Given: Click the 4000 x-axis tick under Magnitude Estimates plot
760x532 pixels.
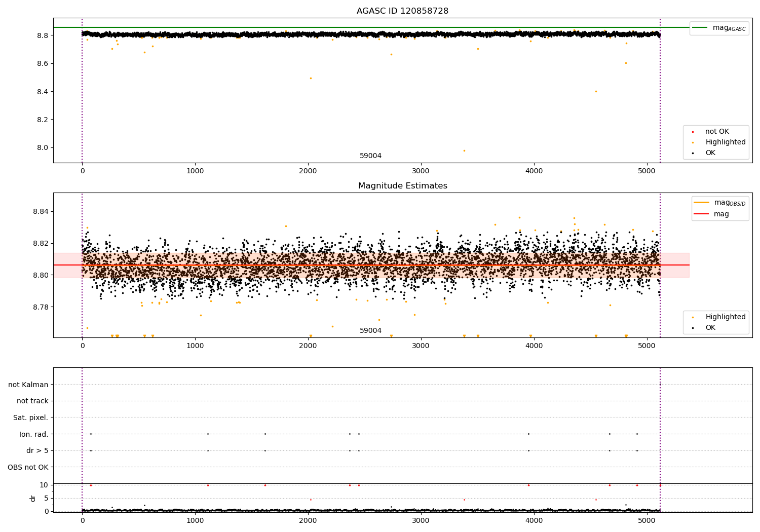Looking at the screenshot, I should click(x=534, y=346).
